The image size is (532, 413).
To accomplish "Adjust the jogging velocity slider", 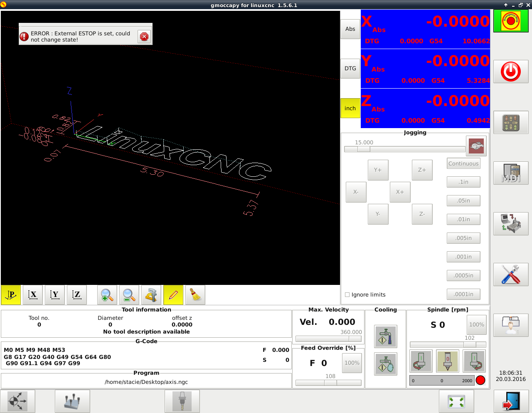I will pyautogui.click(x=405, y=149).
